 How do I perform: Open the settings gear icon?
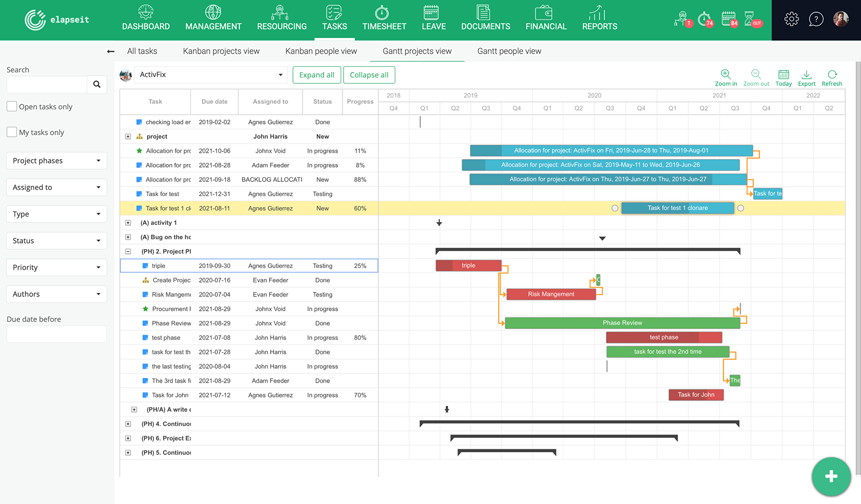click(x=791, y=19)
